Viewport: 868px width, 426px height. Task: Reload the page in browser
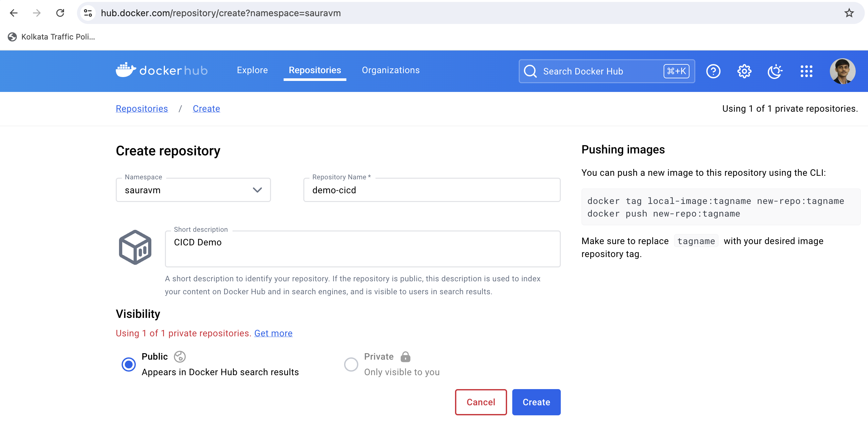[60, 13]
